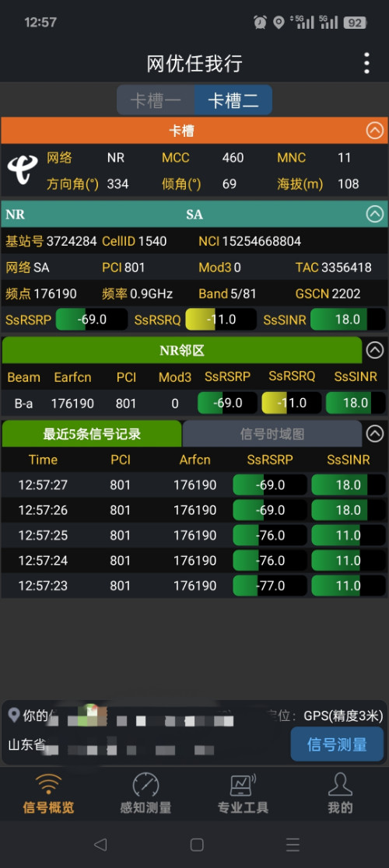Collapse the signal records section chevron

coord(375,433)
